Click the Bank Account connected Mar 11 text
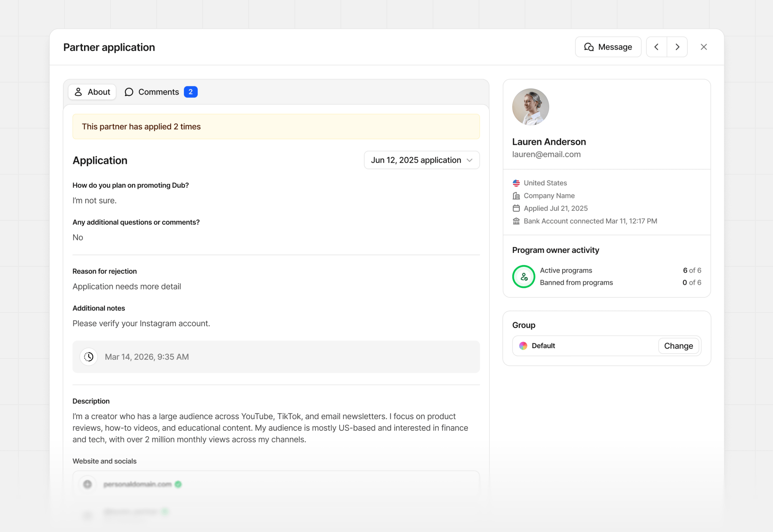 tap(590, 221)
